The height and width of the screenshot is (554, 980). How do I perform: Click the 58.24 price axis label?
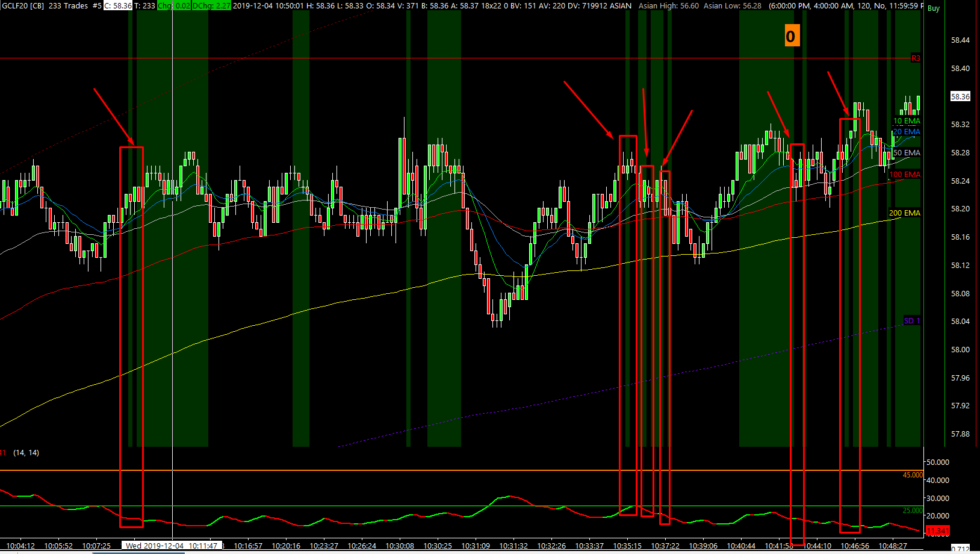960,181
